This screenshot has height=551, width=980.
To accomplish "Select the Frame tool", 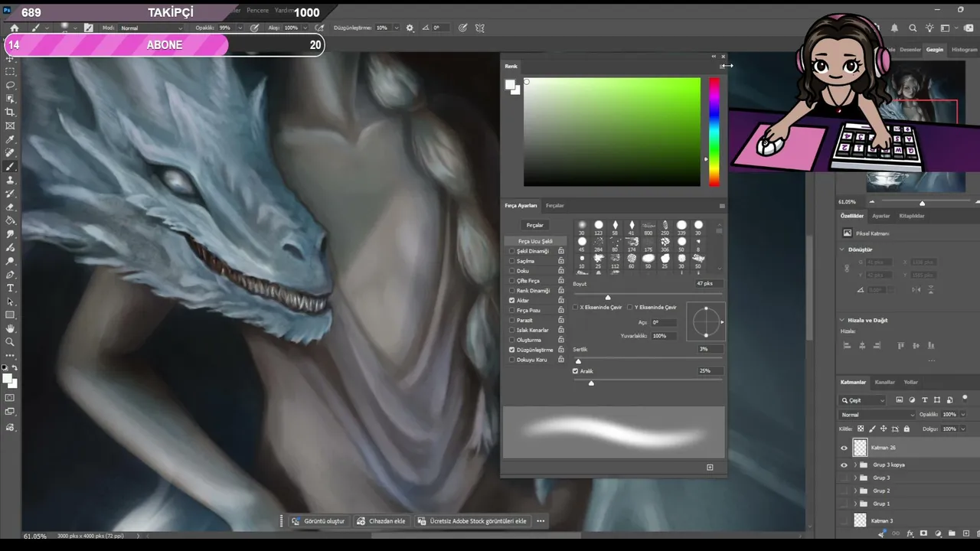I will coord(10,126).
